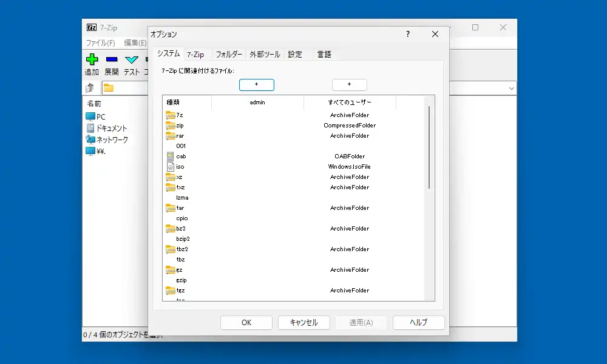Click the txz folder icon

pos(171,187)
